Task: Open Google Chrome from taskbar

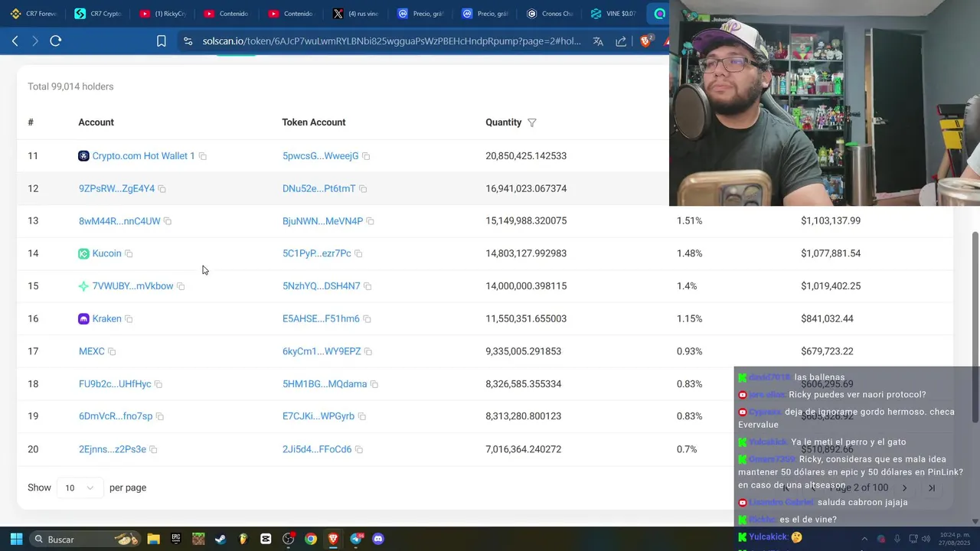Action: (310, 539)
